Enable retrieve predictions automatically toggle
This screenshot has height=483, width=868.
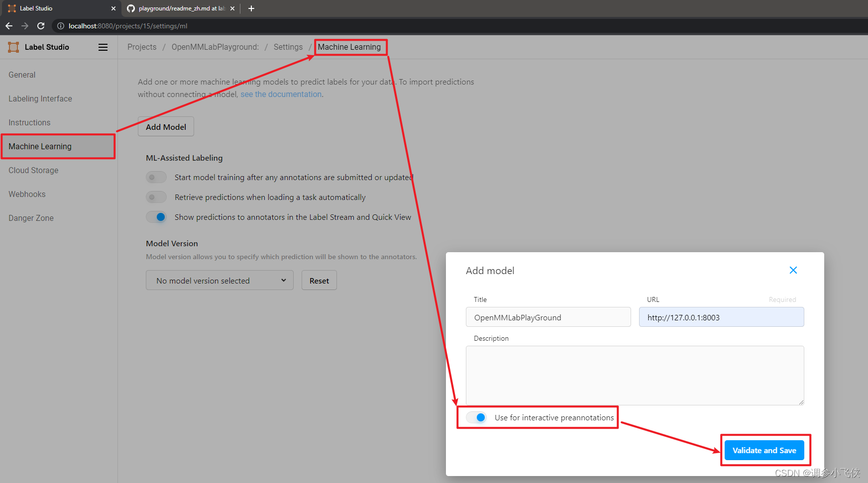156,197
